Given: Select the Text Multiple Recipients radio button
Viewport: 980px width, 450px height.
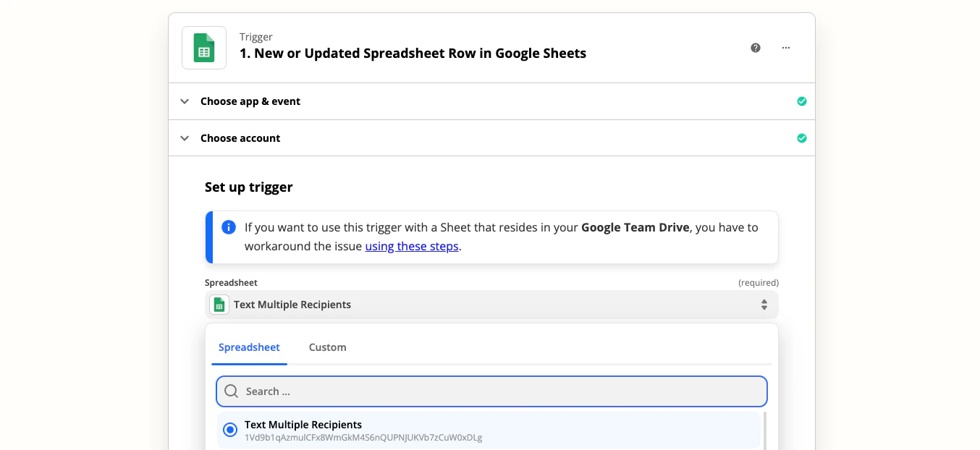Looking at the screenshot, I should tap(229, 429).
